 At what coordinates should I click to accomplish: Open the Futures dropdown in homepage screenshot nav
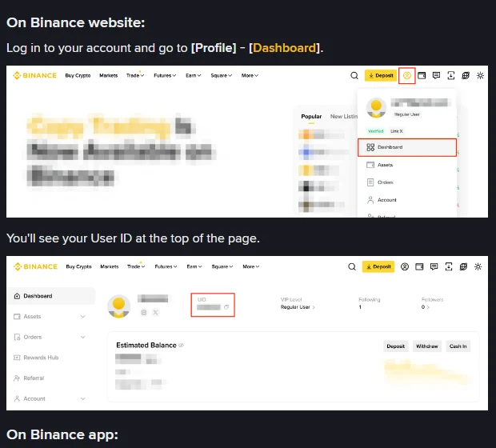coord(165,76)
